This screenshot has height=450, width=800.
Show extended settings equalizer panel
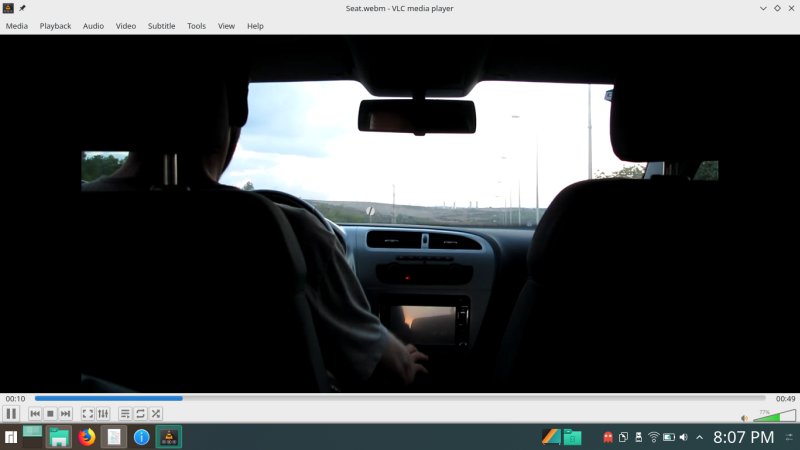pos(103,414)
